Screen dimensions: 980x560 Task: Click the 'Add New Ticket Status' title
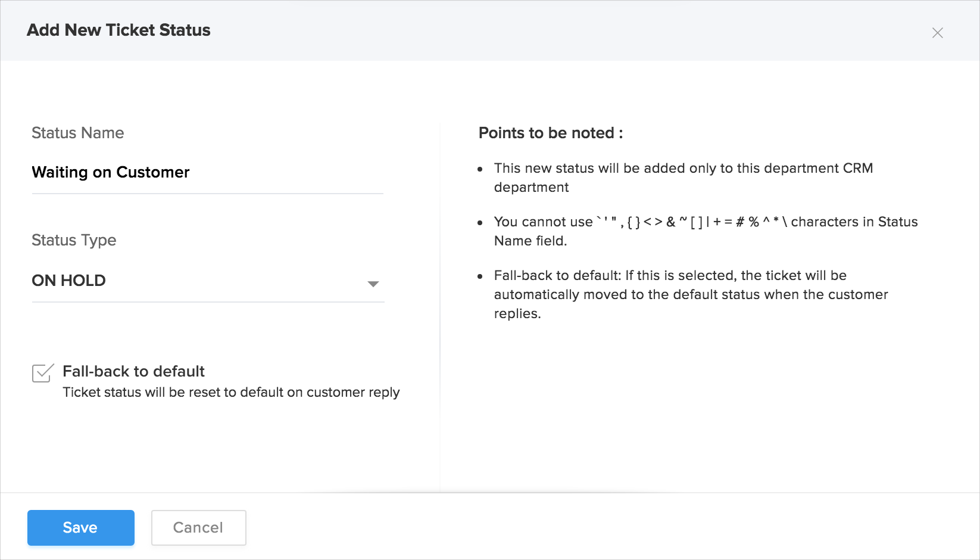click(118, 30)
